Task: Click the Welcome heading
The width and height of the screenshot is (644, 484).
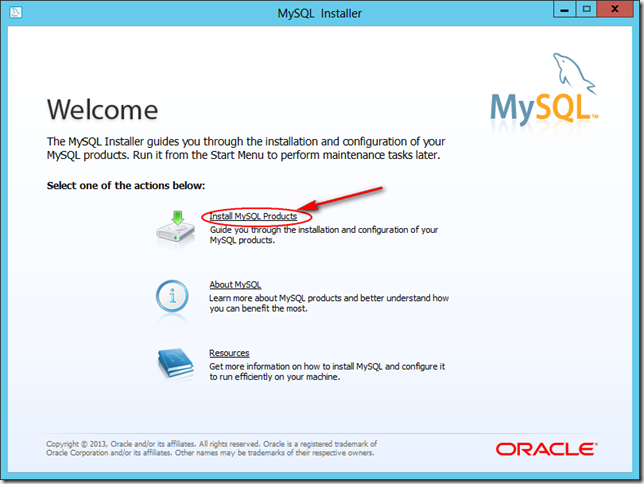Action: (x=102, y=110)
